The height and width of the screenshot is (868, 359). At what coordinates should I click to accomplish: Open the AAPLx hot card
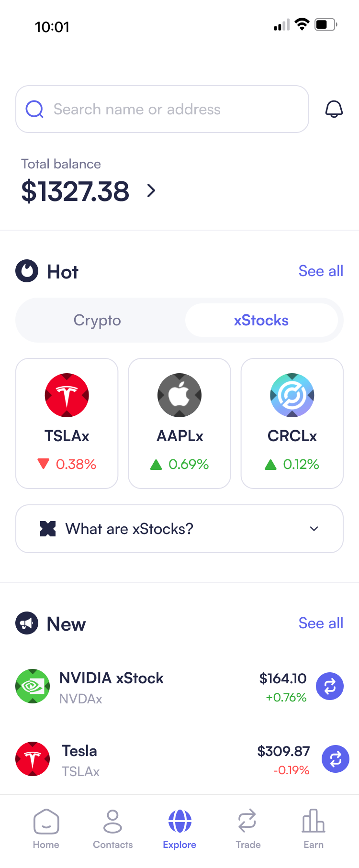coord(179,423)
